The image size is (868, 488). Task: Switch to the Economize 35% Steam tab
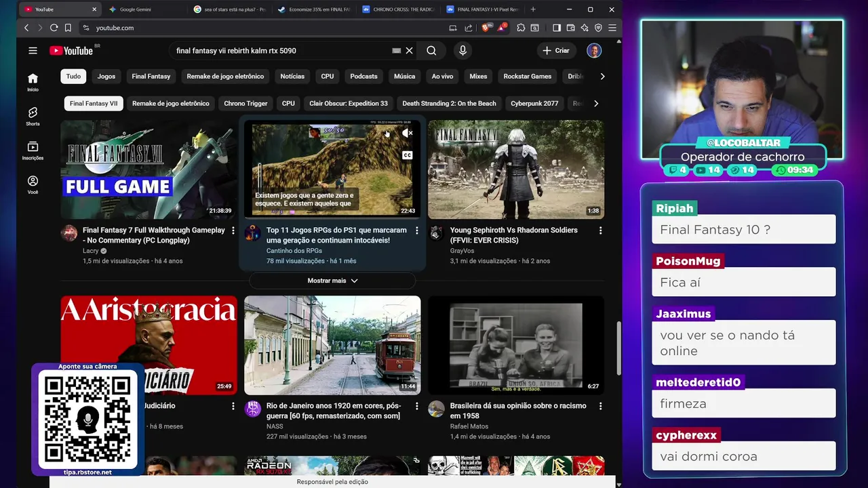[x=315, y=9]
